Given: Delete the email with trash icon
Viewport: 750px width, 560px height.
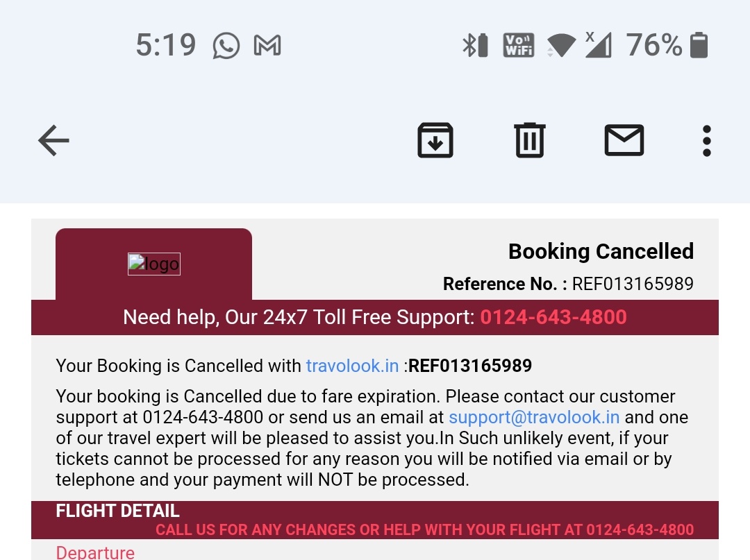Looking at the screenshot, I should [530, 141].
